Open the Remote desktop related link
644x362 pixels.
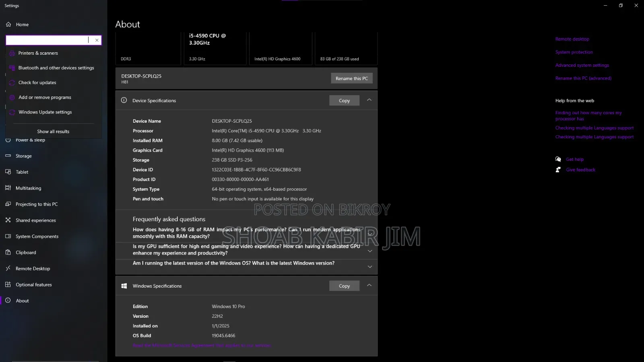[x=572, y=39]
